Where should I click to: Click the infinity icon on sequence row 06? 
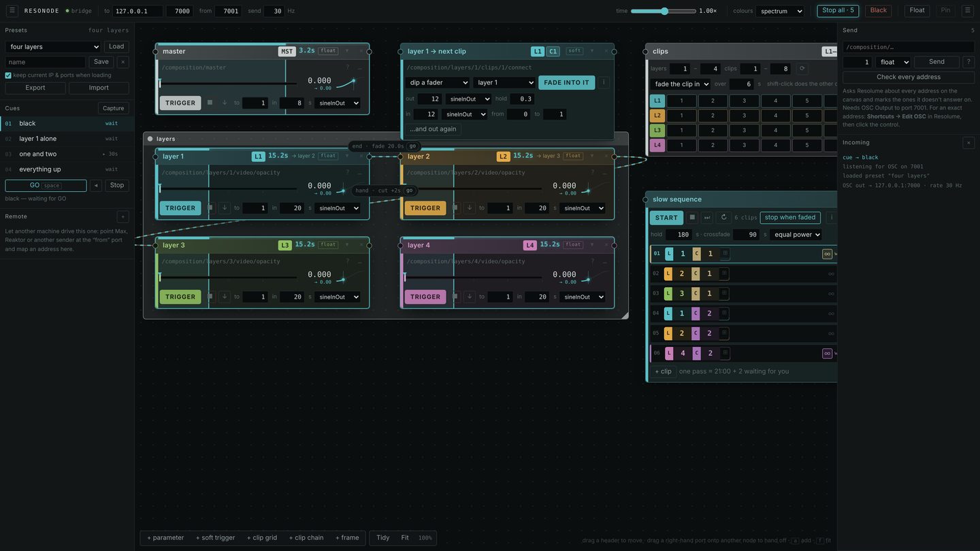coord(827,353)
